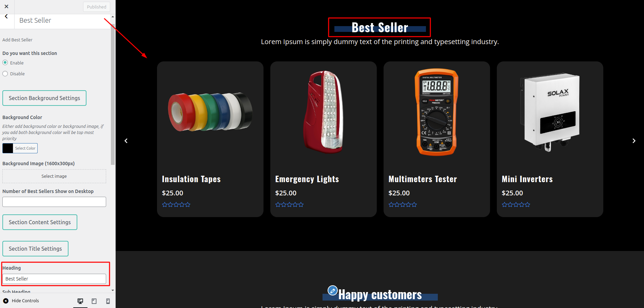Open Section Title Settings tab

click(36, 249)
